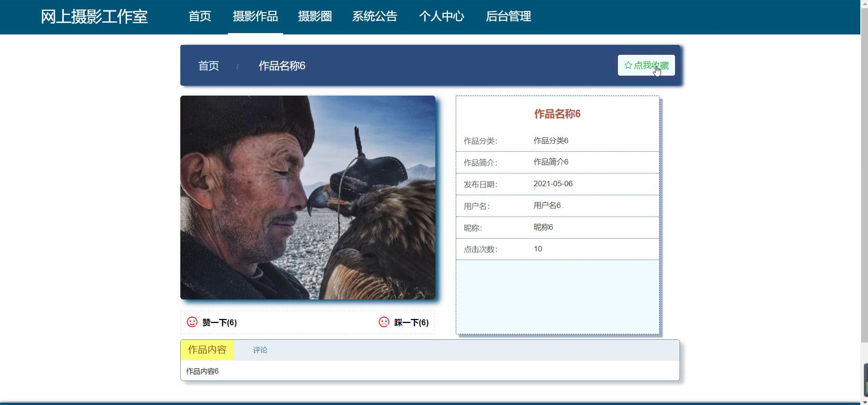Select 系统公告 in the navigation bar

coord(375,17)
